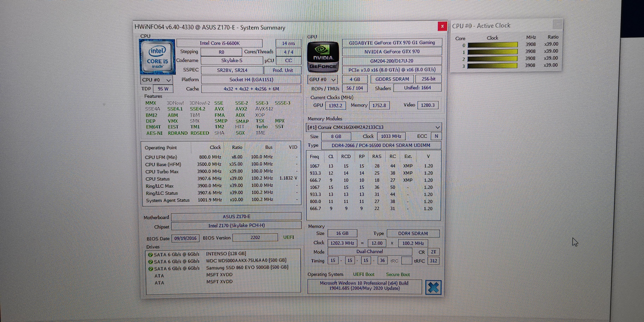
Task: Close System Summary with the red X
Action: 442,26
